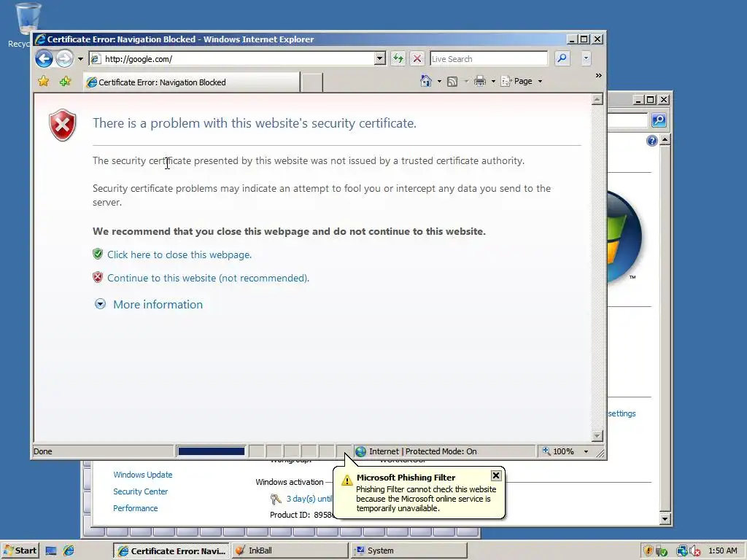747x560 pixels.
Task: Open the Page menu
Action: [522, 82]
